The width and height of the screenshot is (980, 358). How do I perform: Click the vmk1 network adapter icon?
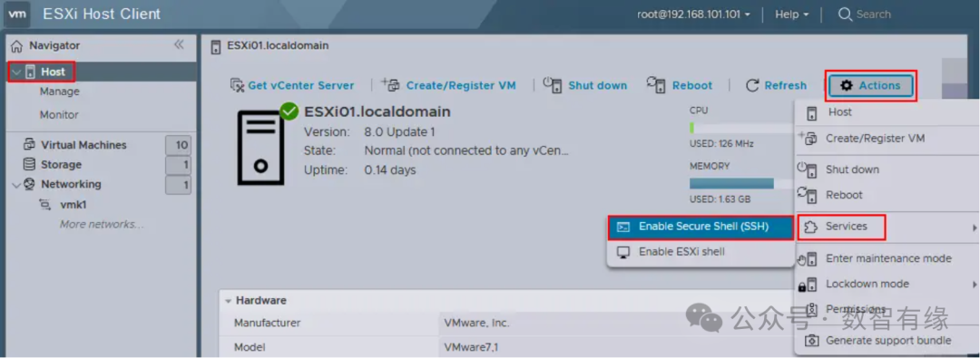pyautogui.click(x=45, y=204)
